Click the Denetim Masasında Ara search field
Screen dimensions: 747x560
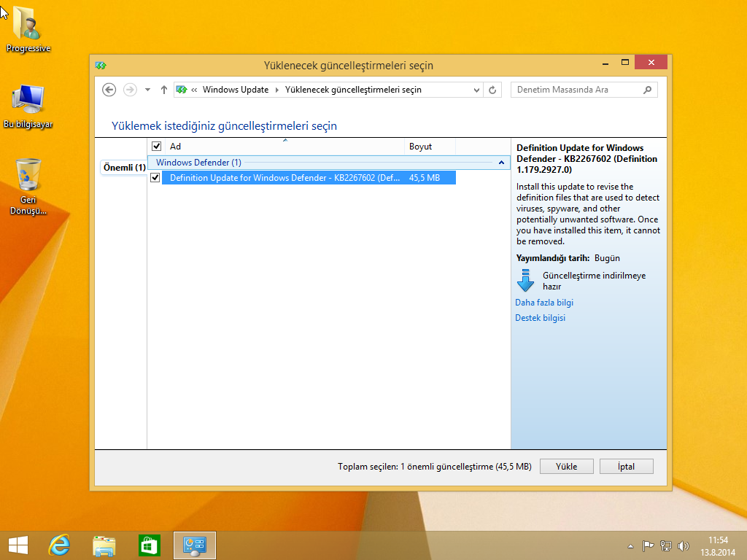[576, 90]
